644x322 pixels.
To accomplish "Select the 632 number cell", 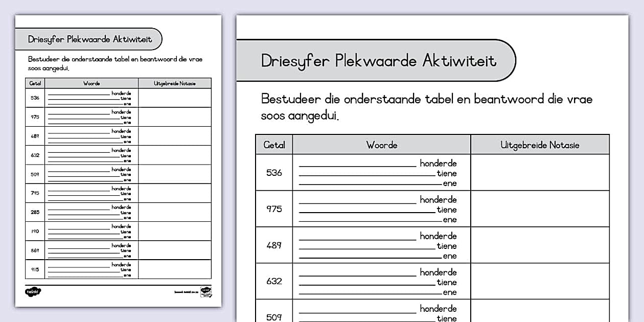I will click(274, 282).
